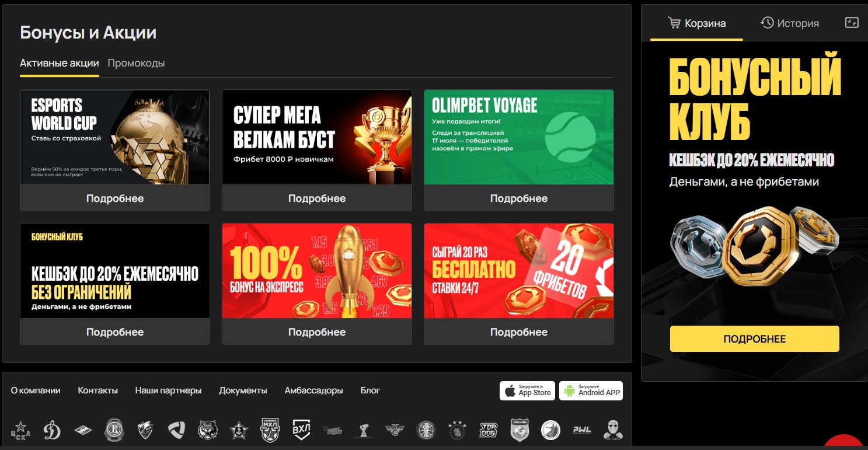868x450 pixels.
Task: Click the tiger head partner logo
Action: tap(207, 430)
